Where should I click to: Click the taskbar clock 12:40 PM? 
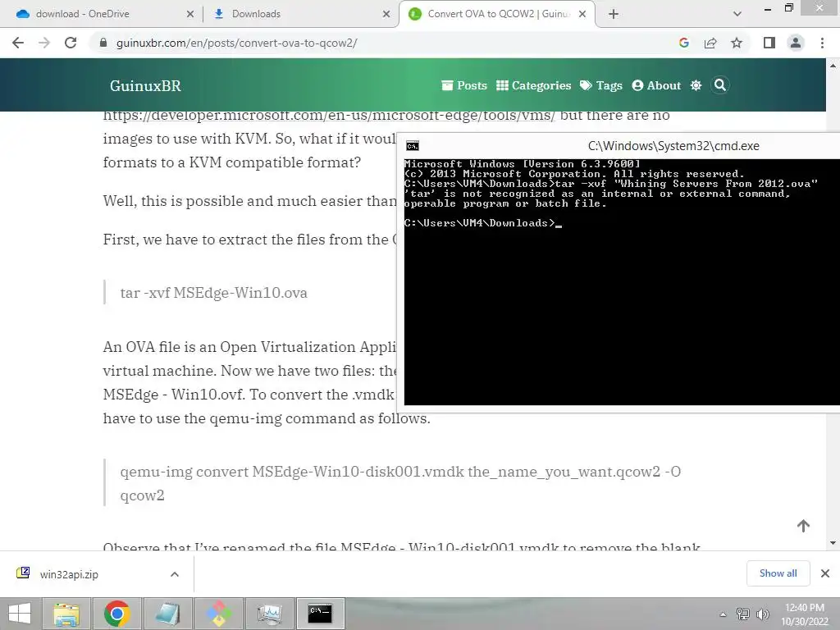tap(804, 614)
